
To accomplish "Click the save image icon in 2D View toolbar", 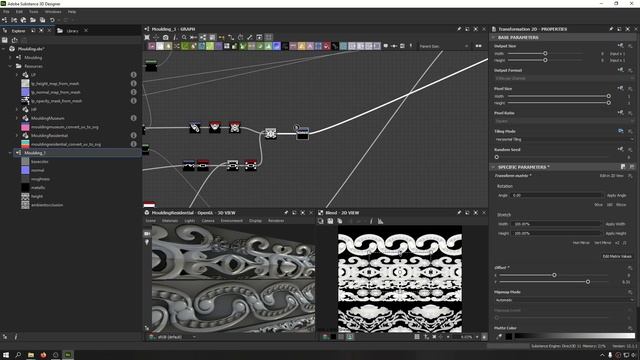I will click(330, 221).
